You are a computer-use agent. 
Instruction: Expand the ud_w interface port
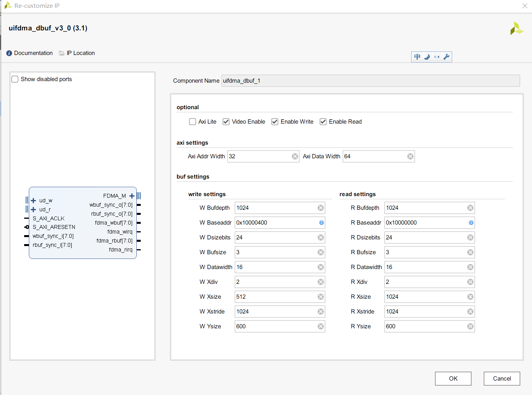(34, 200)
